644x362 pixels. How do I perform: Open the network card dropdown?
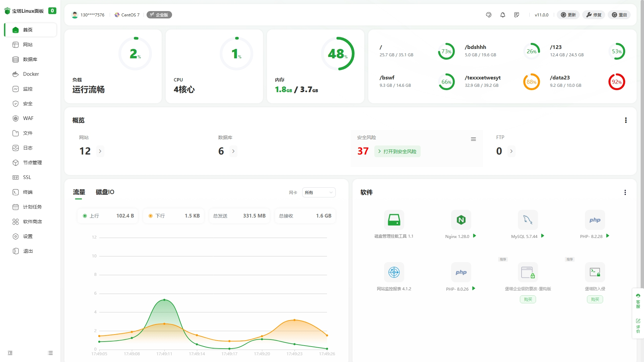click(x=319, y=192)
